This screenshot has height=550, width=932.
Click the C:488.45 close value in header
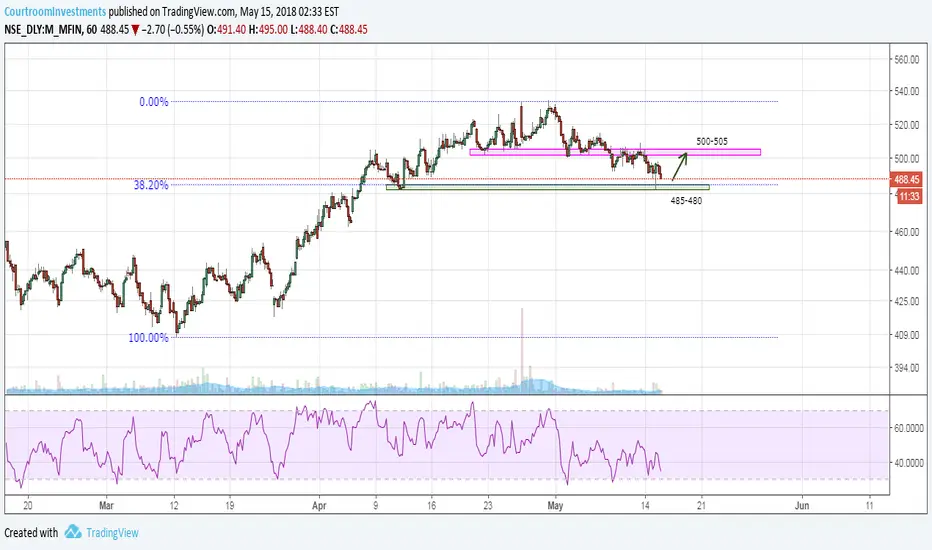pos(348,29)
